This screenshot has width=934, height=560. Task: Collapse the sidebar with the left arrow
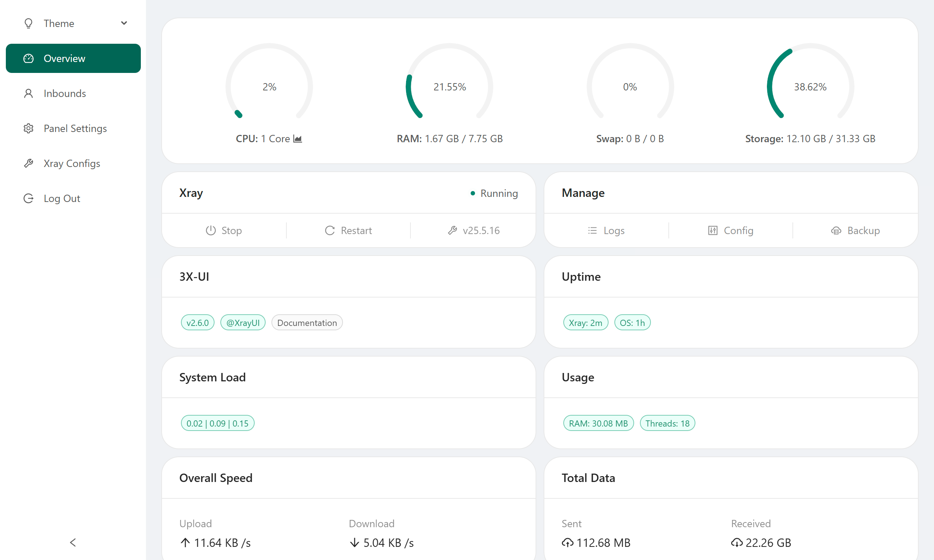pyautogui.click(x=73, y=542)
